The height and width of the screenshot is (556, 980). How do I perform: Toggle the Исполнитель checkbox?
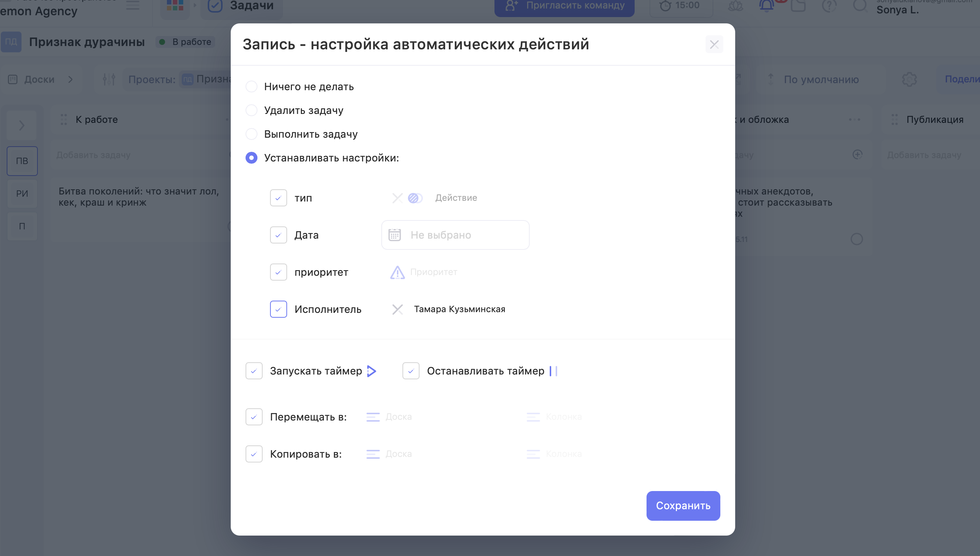278,309
